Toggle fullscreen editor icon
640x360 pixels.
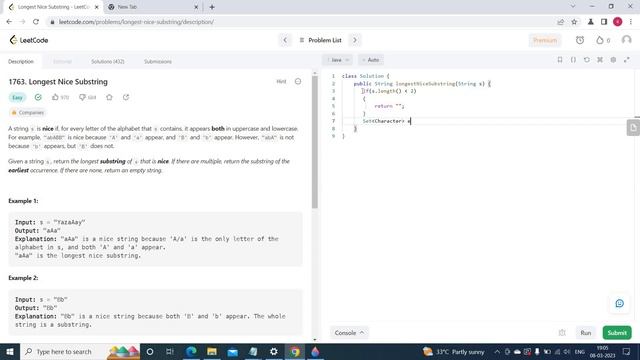pos(627,60)
